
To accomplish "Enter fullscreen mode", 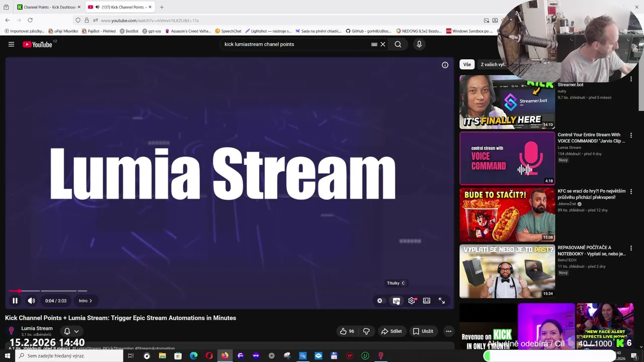I will pyautogui.click(x=442, y=301).
